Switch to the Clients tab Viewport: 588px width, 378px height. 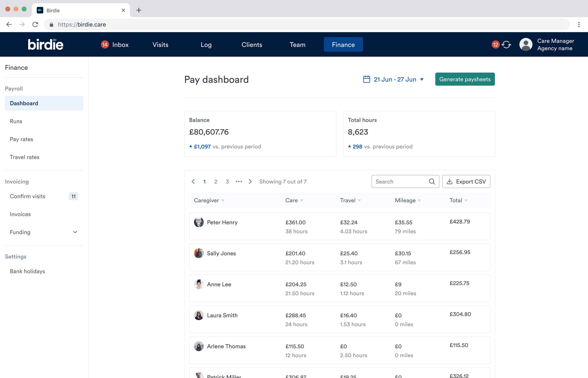point(252,45)
